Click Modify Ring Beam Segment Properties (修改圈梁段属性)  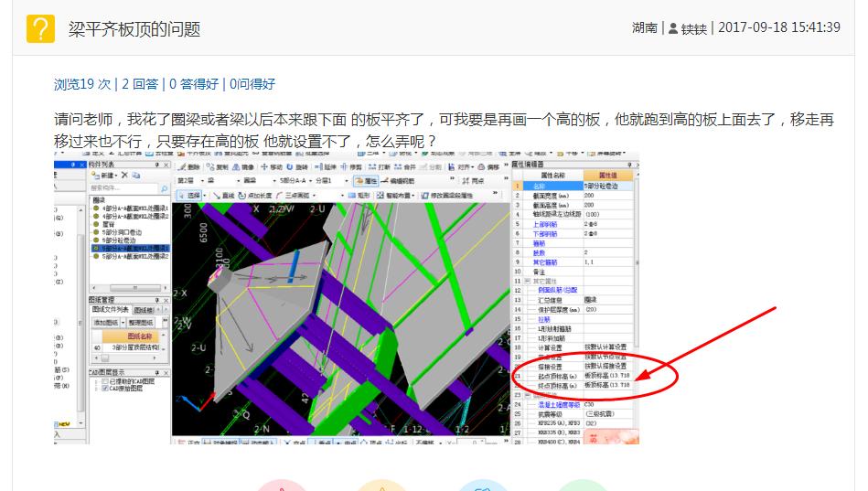447,196
